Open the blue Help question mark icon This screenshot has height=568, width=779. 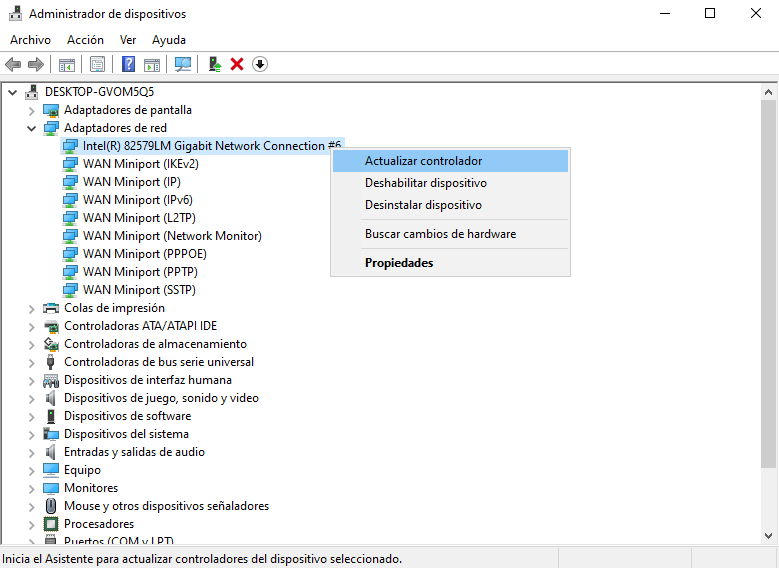(128, 64)
